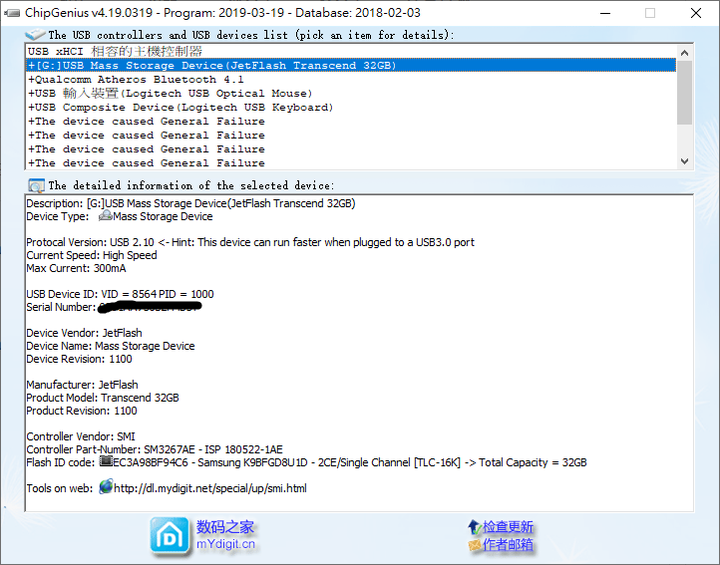
Task: Click the magnifier icon beside the detailed information header
Action: click(x=36, y=185)
